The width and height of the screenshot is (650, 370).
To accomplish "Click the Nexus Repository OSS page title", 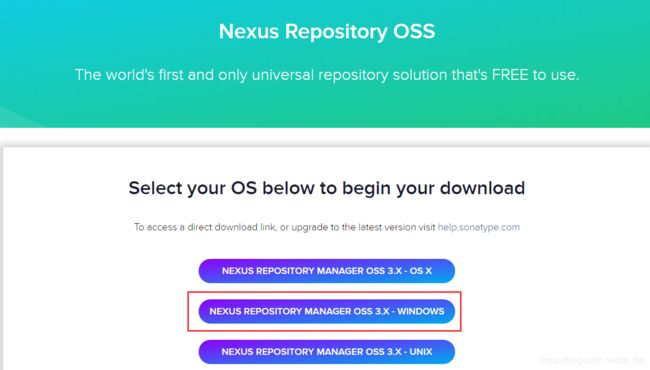I will point(327,31).
